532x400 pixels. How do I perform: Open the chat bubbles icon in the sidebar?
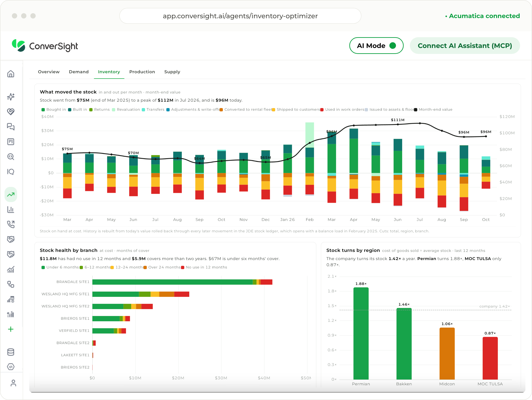11,127
